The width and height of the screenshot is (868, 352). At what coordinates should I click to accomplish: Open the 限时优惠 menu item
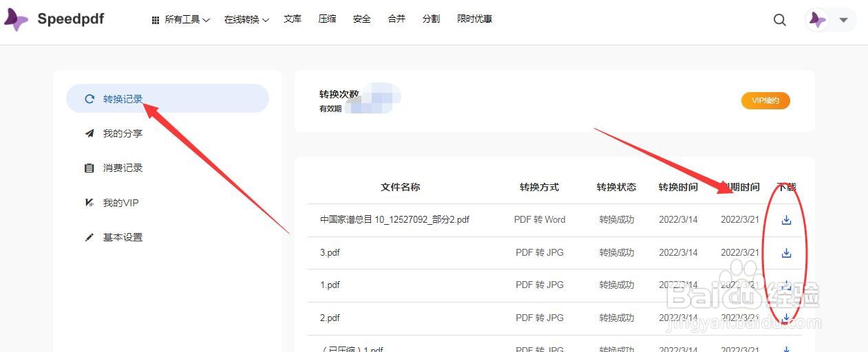[474, 19]
